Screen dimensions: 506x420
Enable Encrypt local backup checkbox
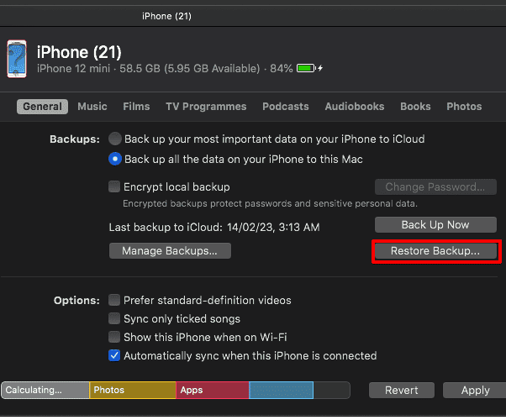pos(115,186)
